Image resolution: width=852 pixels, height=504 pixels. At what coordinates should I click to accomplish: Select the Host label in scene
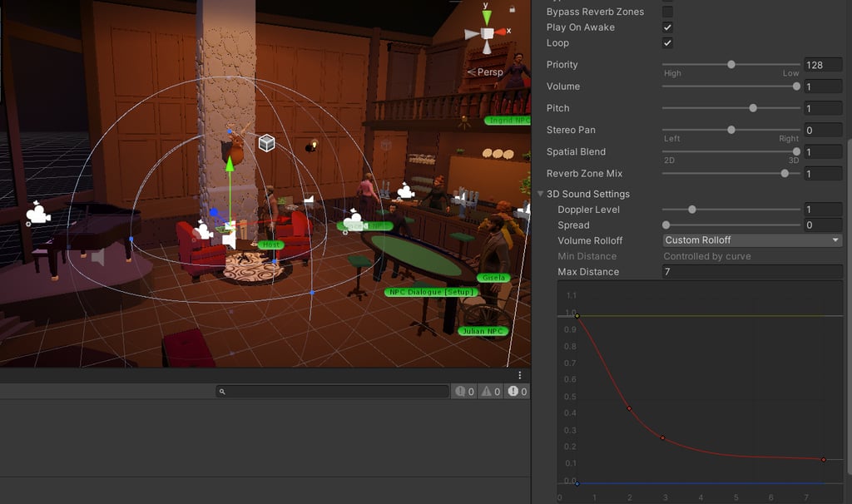click(x=270, y=245)
